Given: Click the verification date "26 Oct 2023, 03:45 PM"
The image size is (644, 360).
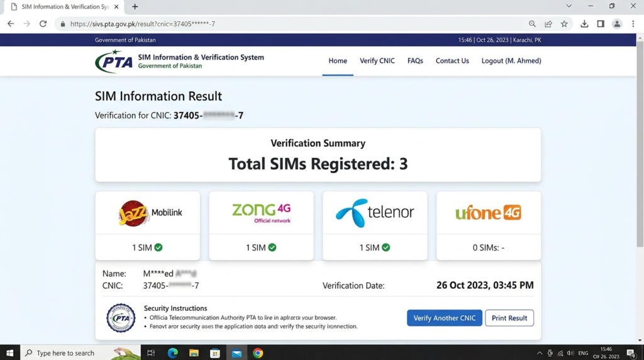Looking at the screenshot, I should click(485, 285).
